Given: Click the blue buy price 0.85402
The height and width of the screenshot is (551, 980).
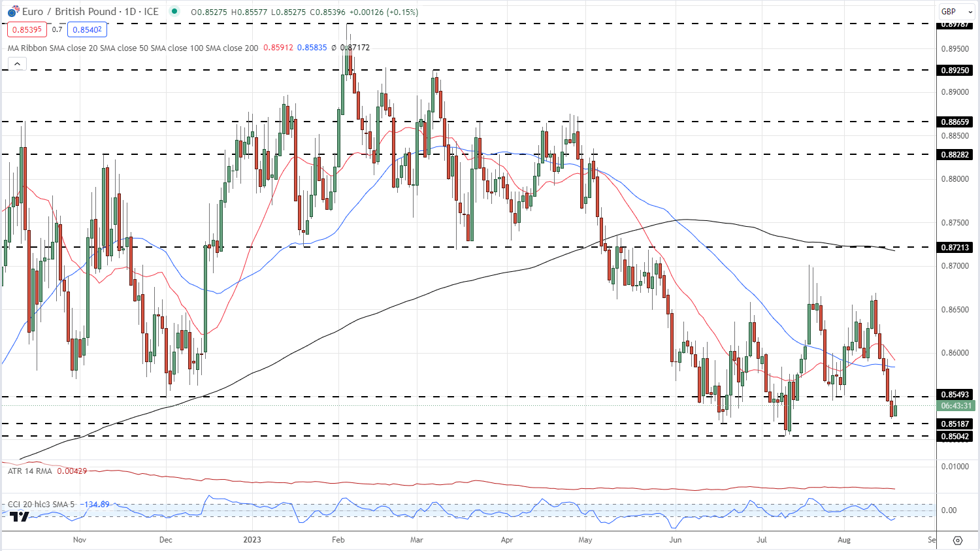Looking at the screenshot, I should [x=87, y=29].
